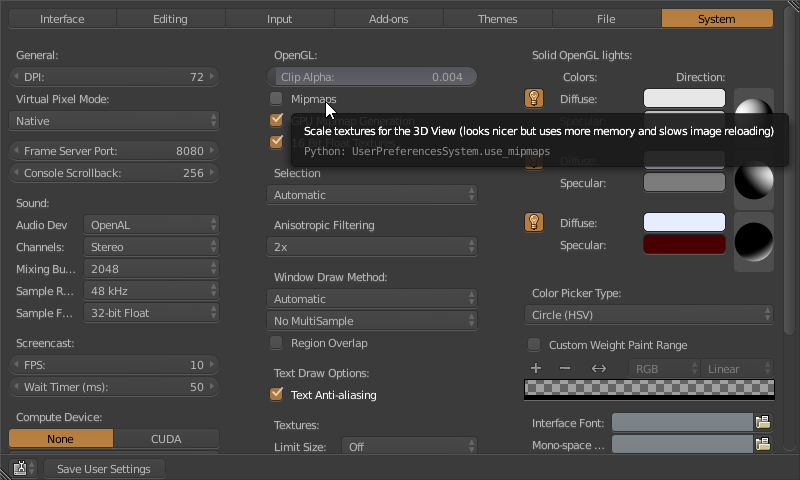Open Audio Device OpenAL dropdown
Image resolution: width=800 pixels, height=480 pixels.
point(152,225)
